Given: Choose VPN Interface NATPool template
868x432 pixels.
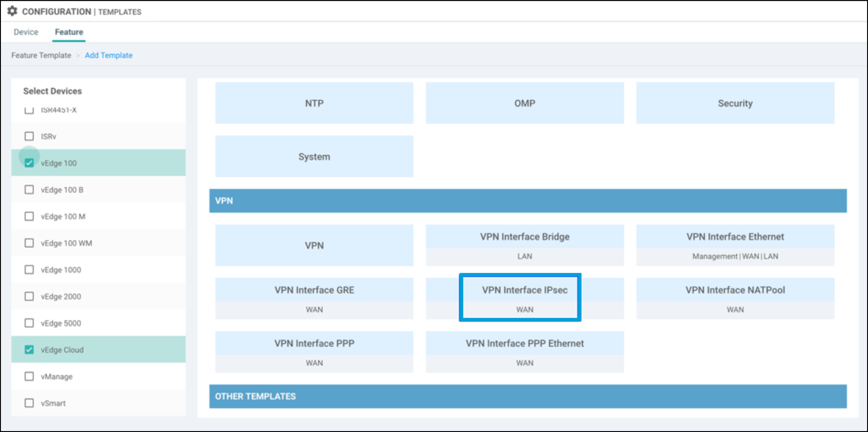Looking at the screenshot, I should coord(735,299).
